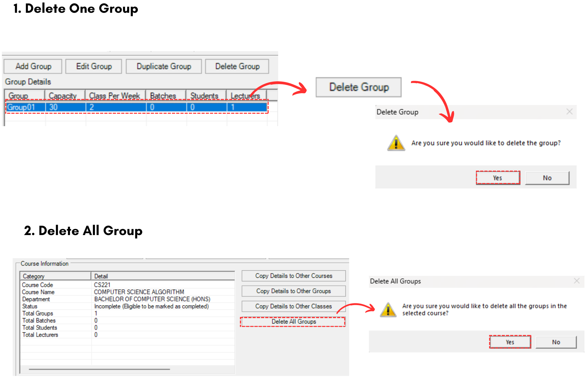The image size is (588, 379).
Task: Choose No in Delete Group dialog
Action: 547,178
